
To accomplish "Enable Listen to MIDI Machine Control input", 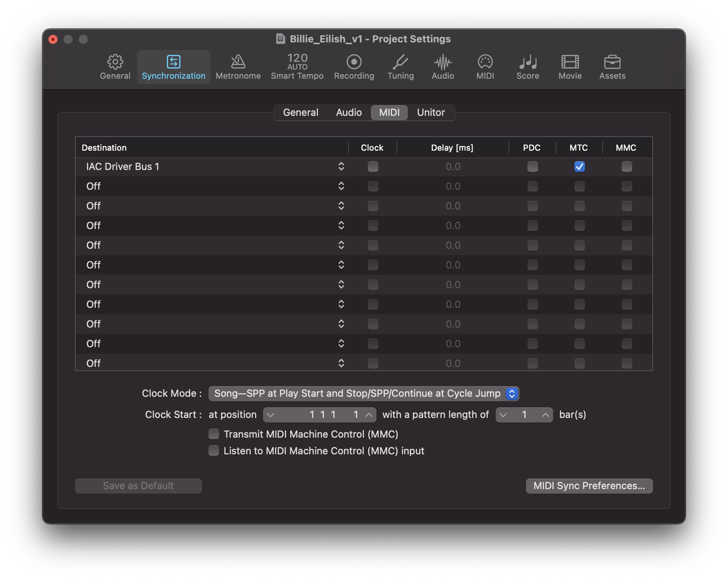I will (x=214, y=451).
